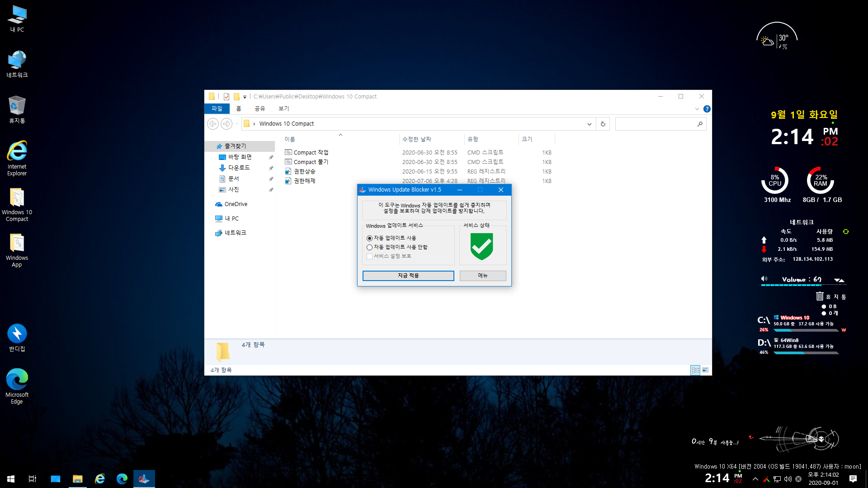Screen dimensions: 868x488
Task: Click Explorer back navigation arrow
Action: pyautogui.click(x=213, y=123)
